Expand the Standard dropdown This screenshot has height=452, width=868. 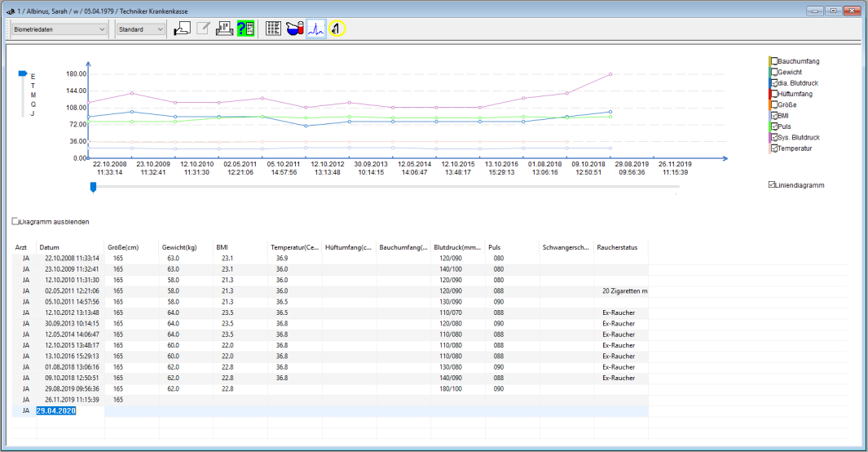[141, 29]
